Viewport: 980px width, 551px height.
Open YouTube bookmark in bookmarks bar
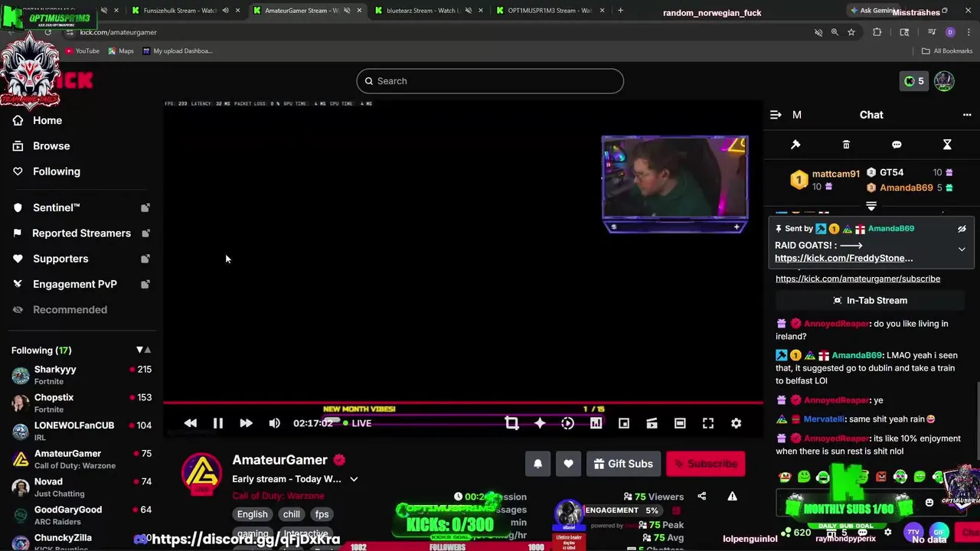(82, 51)
